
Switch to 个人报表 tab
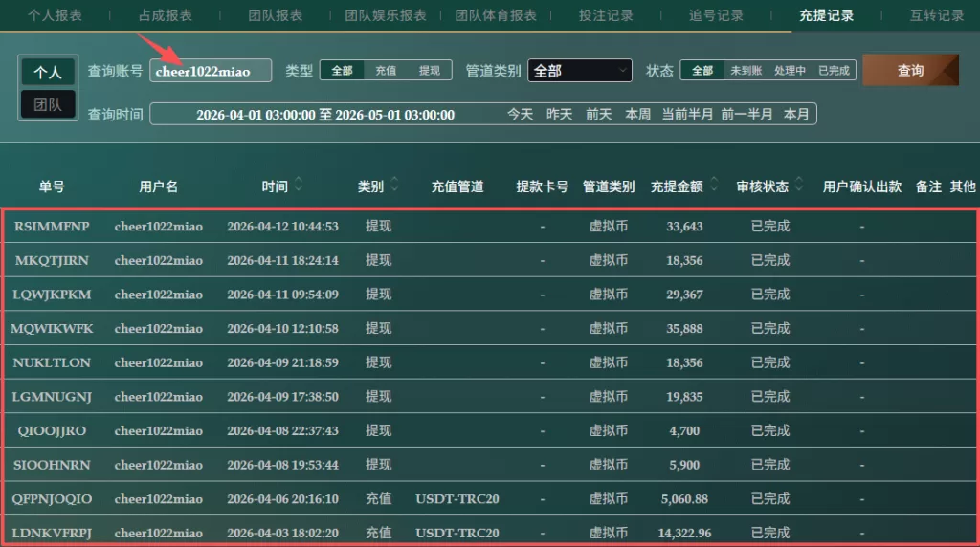point(55,15)
